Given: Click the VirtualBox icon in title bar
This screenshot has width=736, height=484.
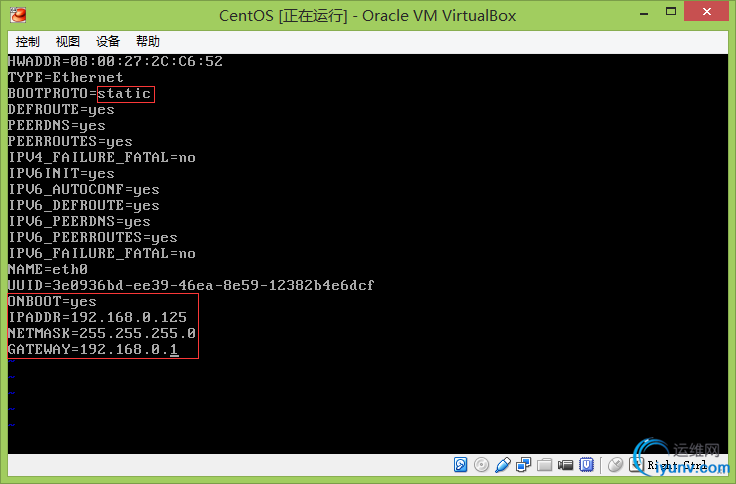Looking at the screenshot, I should [x=18, y=15].
